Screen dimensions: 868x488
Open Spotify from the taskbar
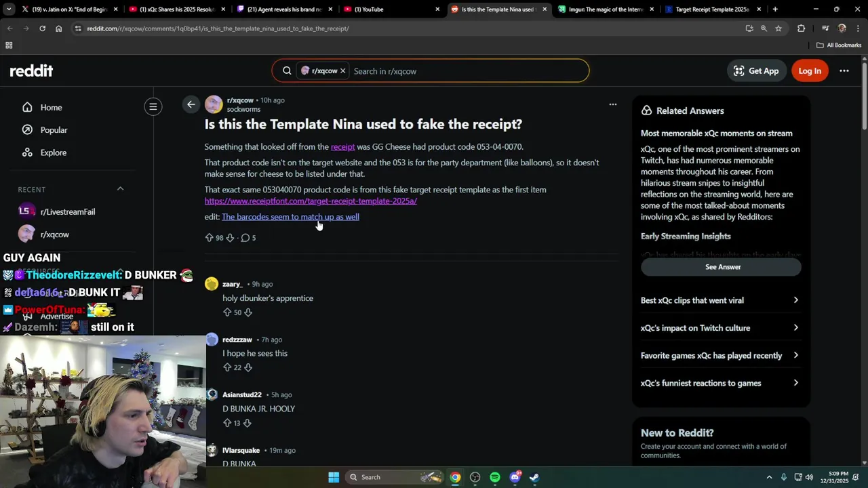495,477
